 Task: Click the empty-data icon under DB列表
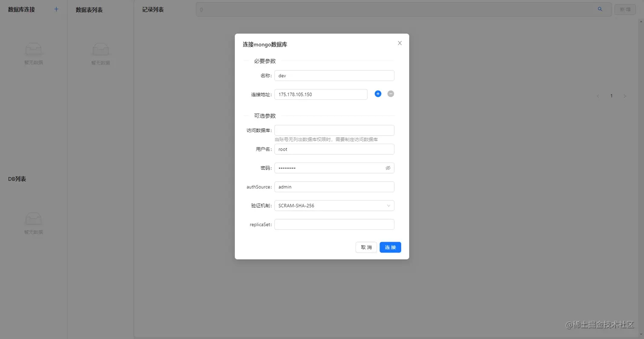coord(34,219)
